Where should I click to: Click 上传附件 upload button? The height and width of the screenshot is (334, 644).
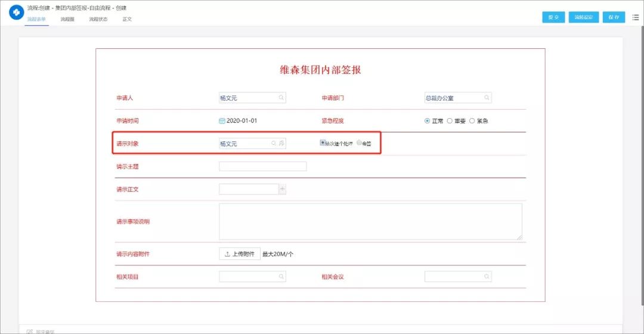[240, 254]
